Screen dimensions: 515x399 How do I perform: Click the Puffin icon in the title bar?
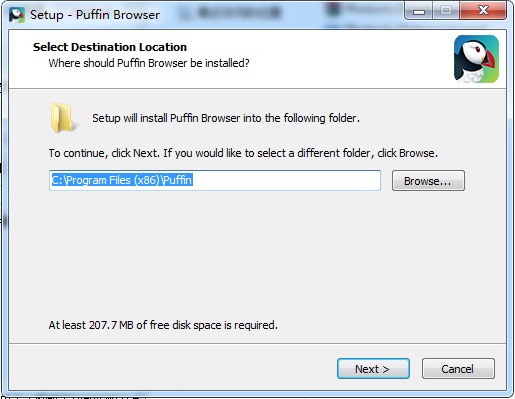(x=17, y=15)
